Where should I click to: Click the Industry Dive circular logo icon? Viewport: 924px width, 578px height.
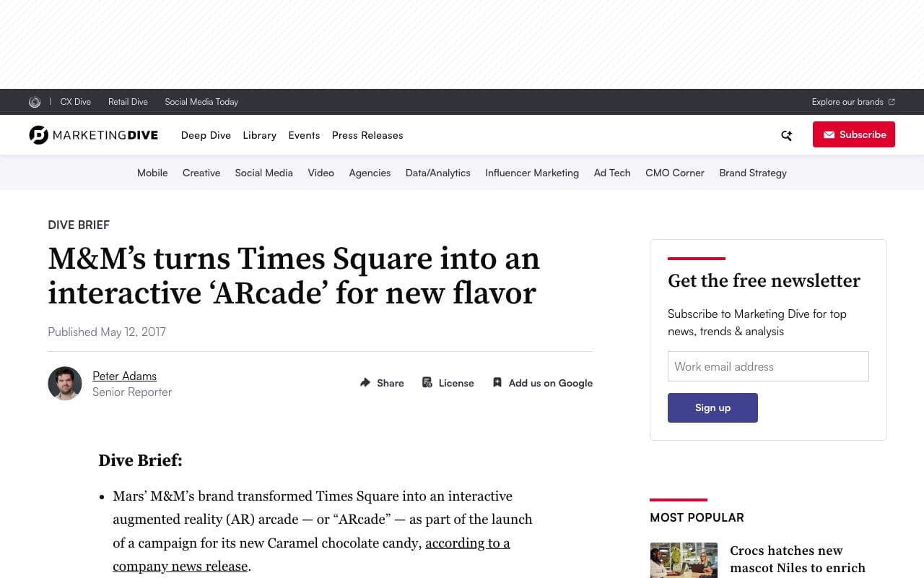(x=35, y=102)
